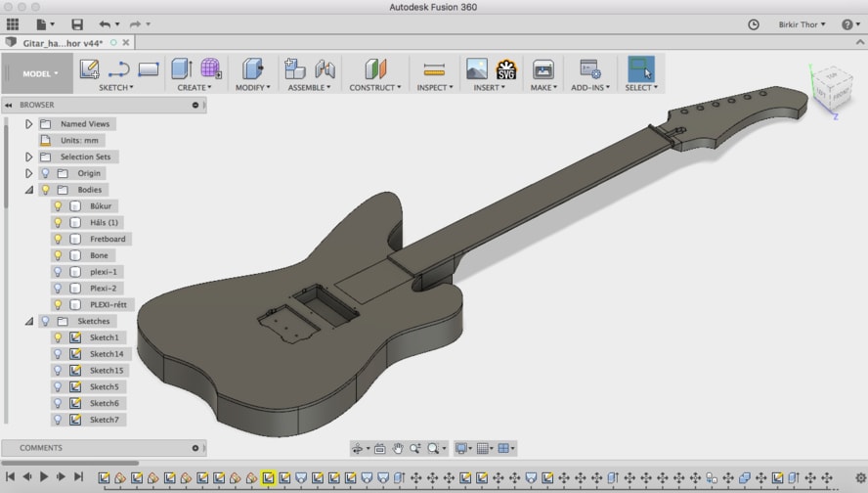Show the plexi-1 body lightbulb
The height and width of the screenshot is (493, 868).
(58, 272)
